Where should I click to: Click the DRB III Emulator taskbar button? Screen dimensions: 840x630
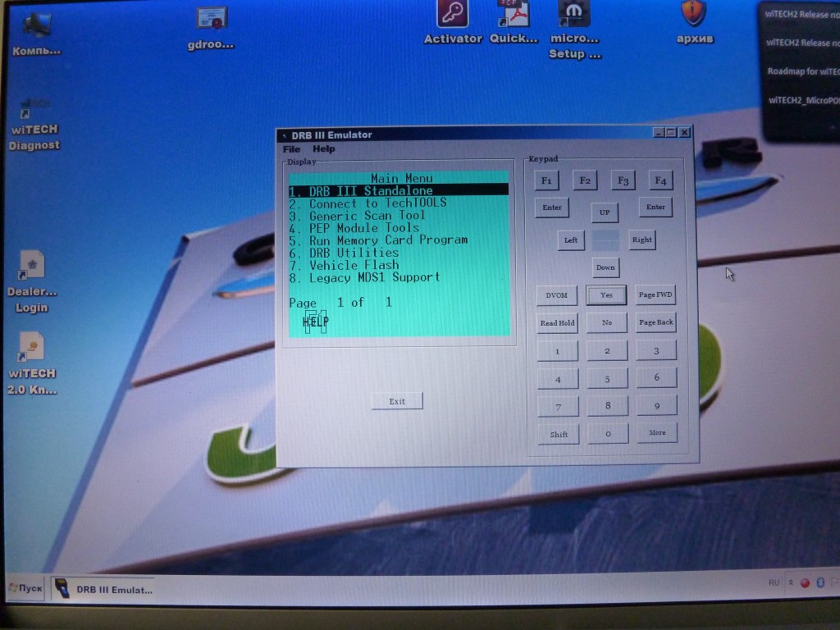coord(104,589)
